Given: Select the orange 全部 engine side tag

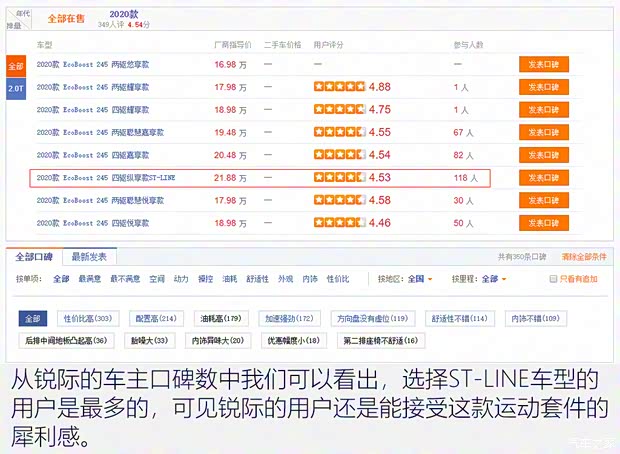Looking at the screenshot, I should tap(15, 65).
